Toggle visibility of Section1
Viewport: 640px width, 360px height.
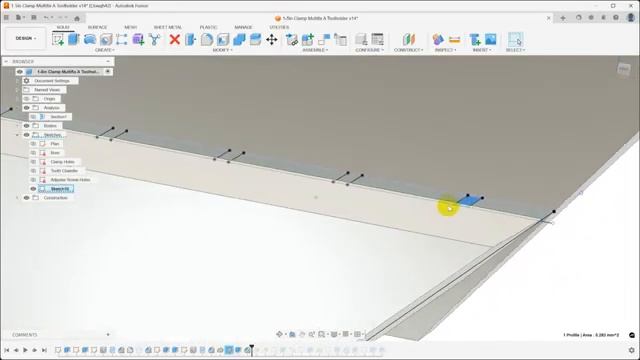[x=33, y=117]
